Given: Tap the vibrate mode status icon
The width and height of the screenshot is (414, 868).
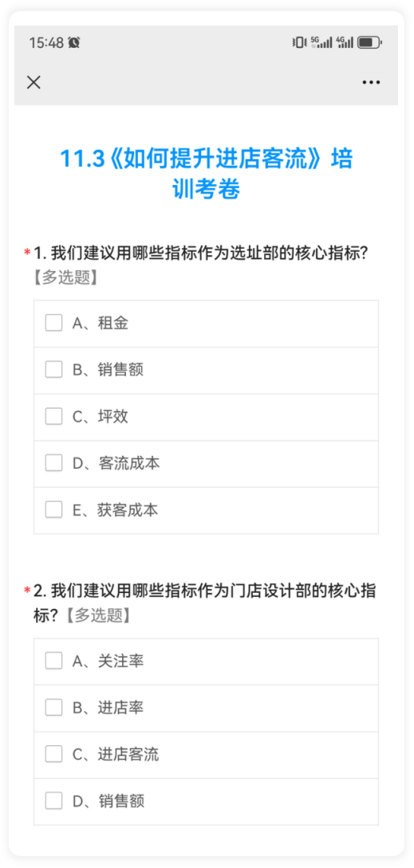Looking at the screenshot, I should [x=299, y=42].
